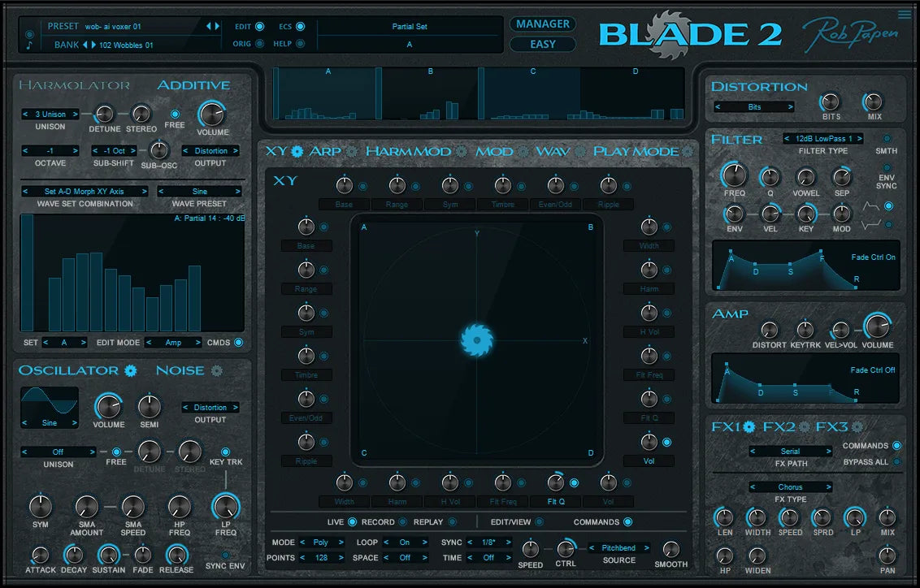The width and height of the screenshot is (920, 588).
Task: Open the FX PATH Serial selector
Action: click(790, 452)
